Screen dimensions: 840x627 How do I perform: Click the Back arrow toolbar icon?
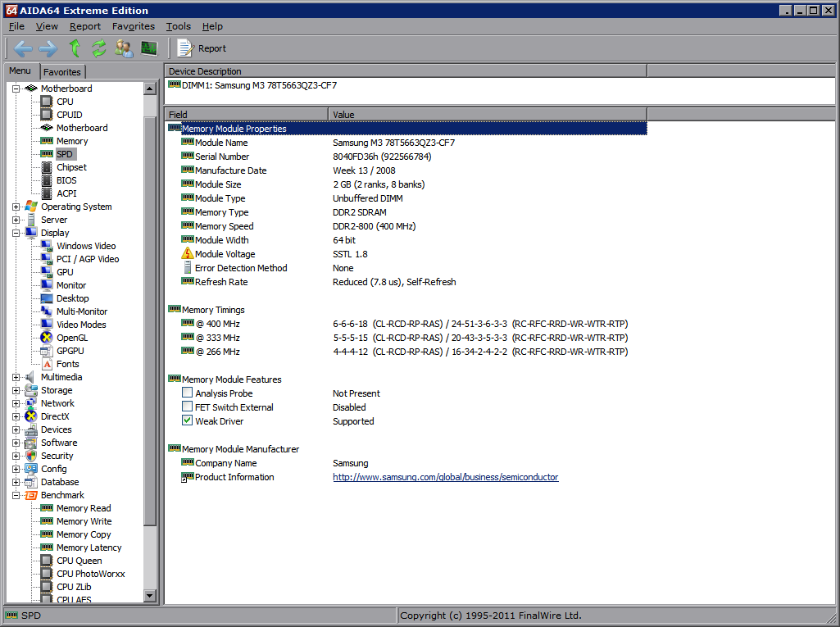[x=23, y=48]
